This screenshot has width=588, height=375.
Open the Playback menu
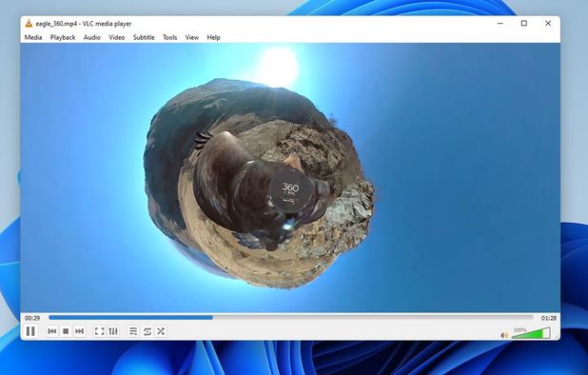pyautogui.click(x=63, y=37)
